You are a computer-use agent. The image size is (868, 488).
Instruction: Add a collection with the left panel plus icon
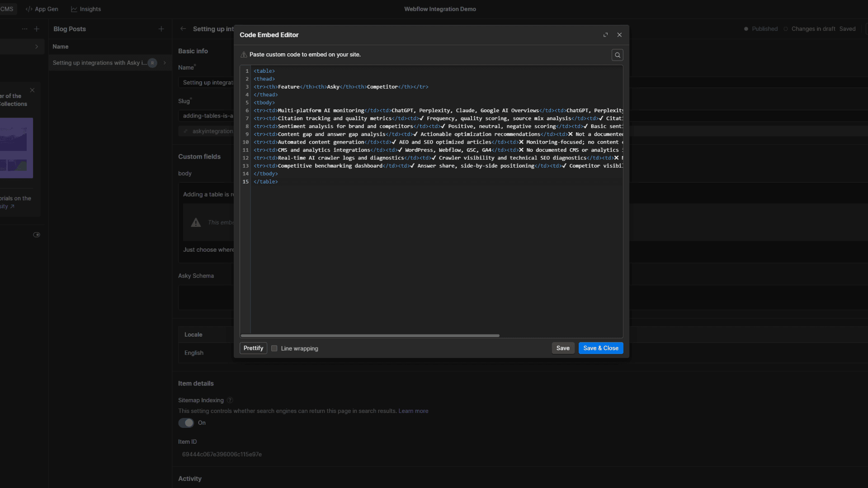(x=37, y=29)
